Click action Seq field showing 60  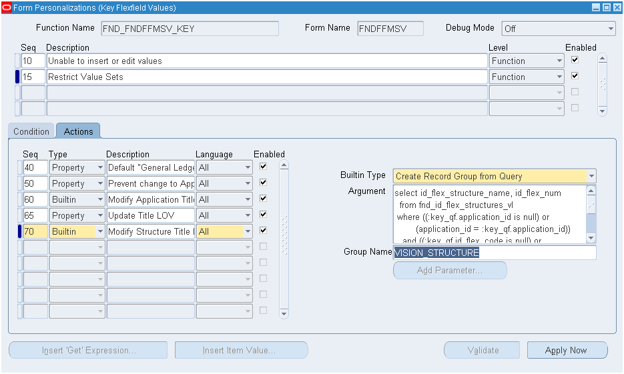[35, 200]
